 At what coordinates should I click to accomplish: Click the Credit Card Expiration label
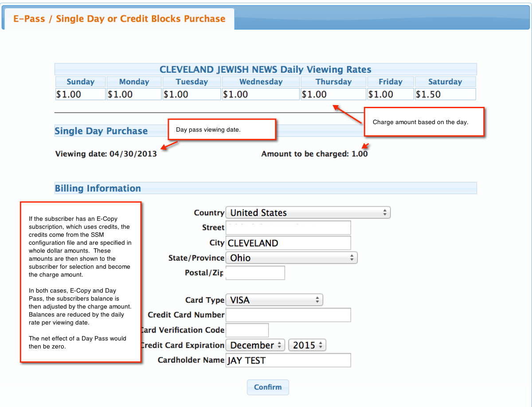(182, 345)
